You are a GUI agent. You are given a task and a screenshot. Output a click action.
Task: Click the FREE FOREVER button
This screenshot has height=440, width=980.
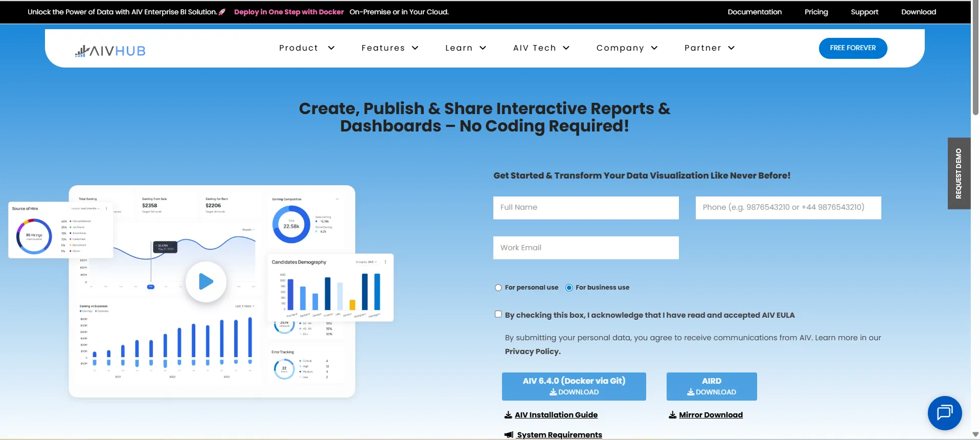click(853, 48)
